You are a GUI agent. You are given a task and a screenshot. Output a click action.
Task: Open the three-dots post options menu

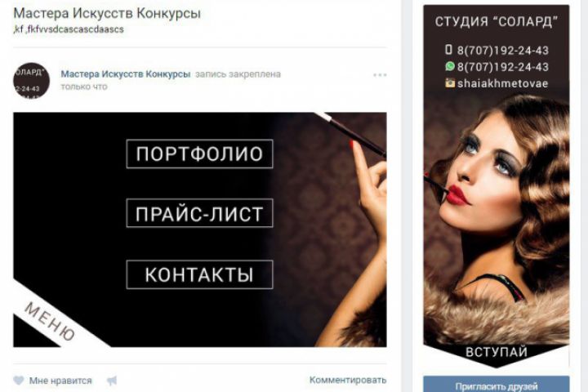pos(380,75)
